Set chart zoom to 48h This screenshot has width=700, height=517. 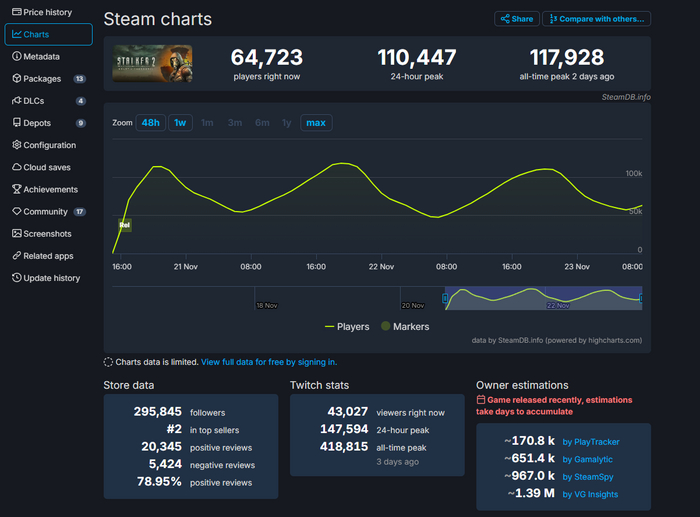click(150, 123)
